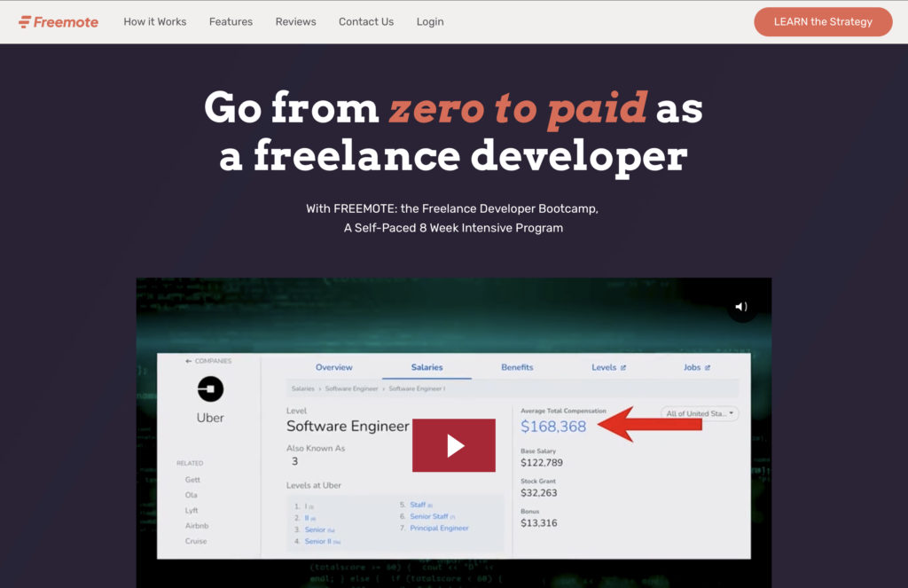Select the Salaries tab in the video
The image size is (908, 588).
pos(427,367)
